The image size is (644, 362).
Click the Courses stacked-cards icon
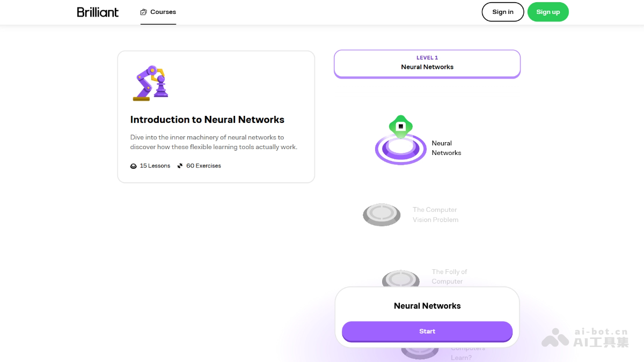143,12
